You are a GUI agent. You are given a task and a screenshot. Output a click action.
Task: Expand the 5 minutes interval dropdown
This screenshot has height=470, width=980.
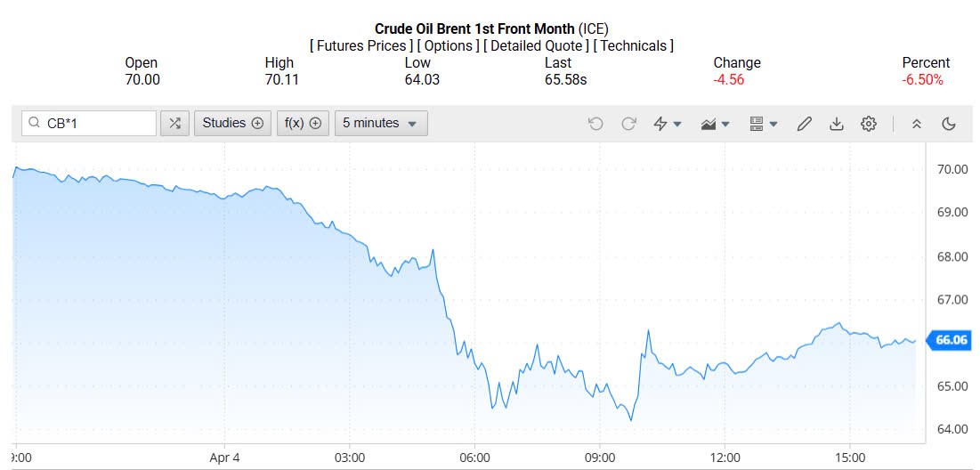(381, 124)
